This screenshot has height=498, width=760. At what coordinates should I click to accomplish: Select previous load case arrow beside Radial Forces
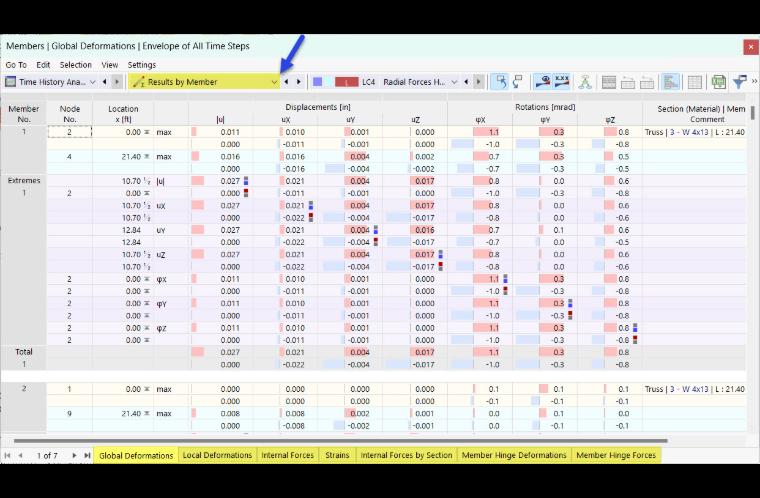(466, 82)
